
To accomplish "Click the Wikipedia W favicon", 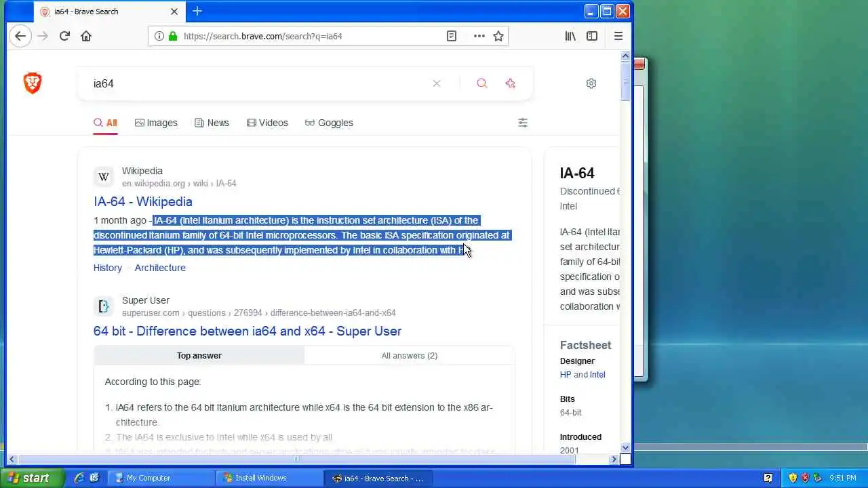I will [104, 177].
